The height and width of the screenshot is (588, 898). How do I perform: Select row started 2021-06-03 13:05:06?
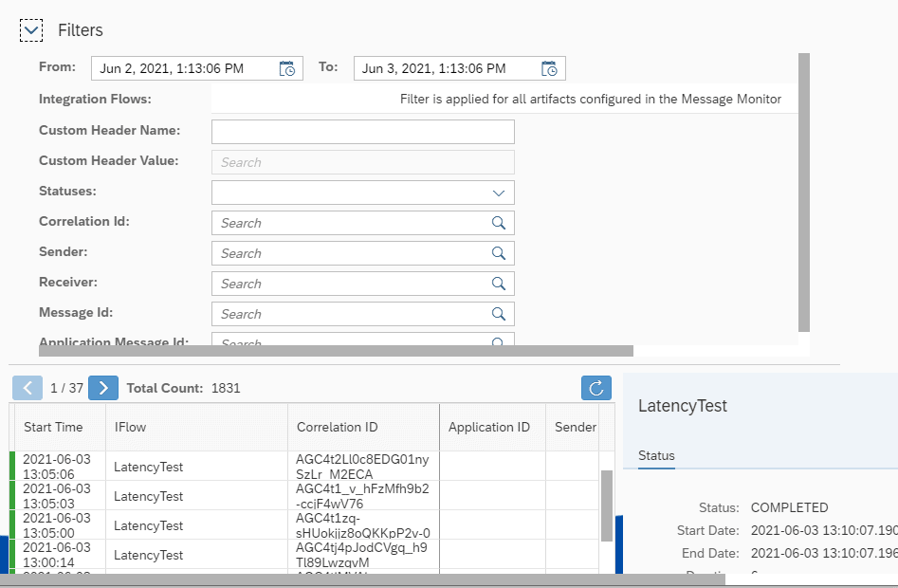[x=303, y=466]
